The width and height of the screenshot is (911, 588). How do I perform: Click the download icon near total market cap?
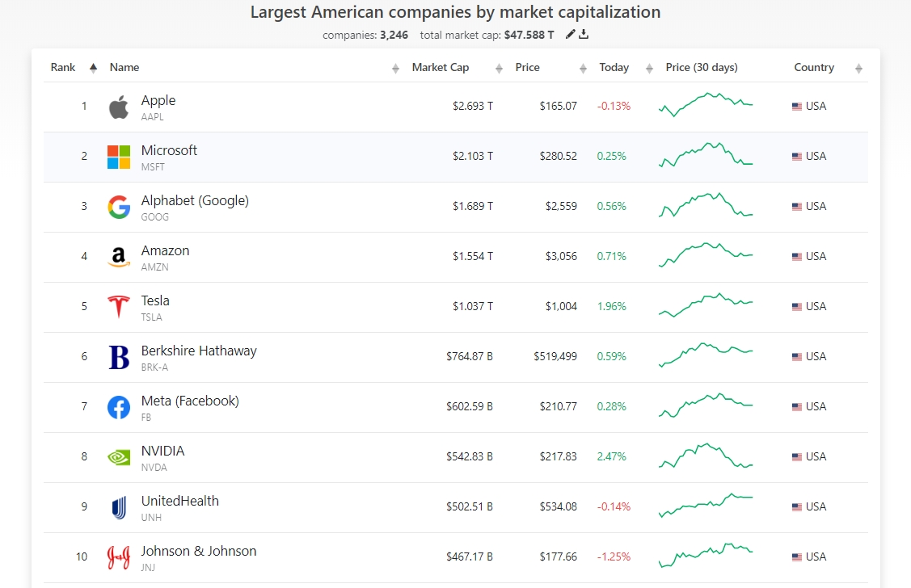[584, 34]
